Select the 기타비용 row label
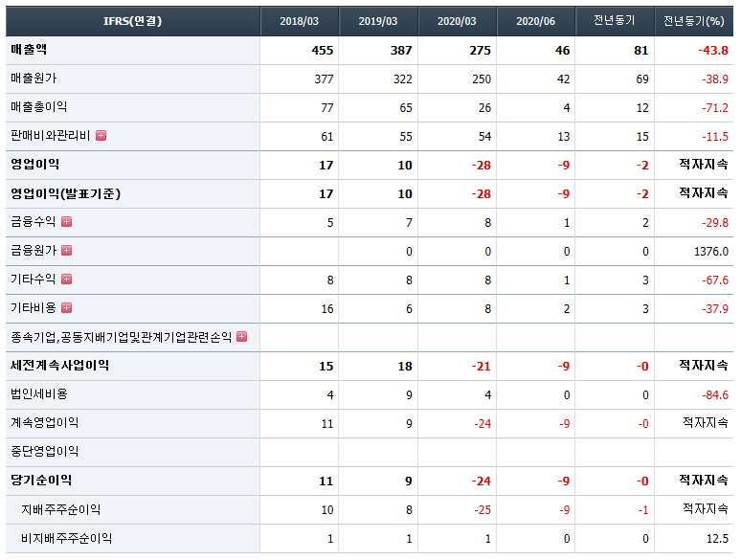The width and height of the screenshot is (741, 560). [34, 308]
